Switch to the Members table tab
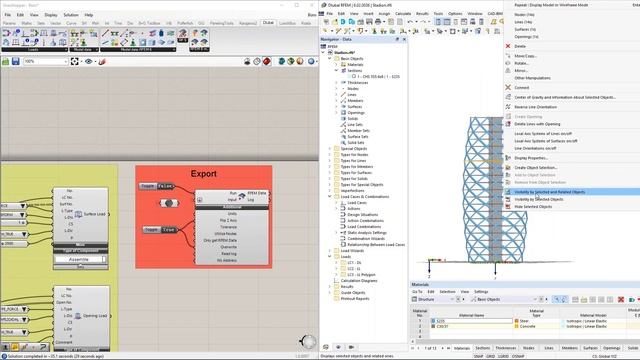 tap(569, 348)
